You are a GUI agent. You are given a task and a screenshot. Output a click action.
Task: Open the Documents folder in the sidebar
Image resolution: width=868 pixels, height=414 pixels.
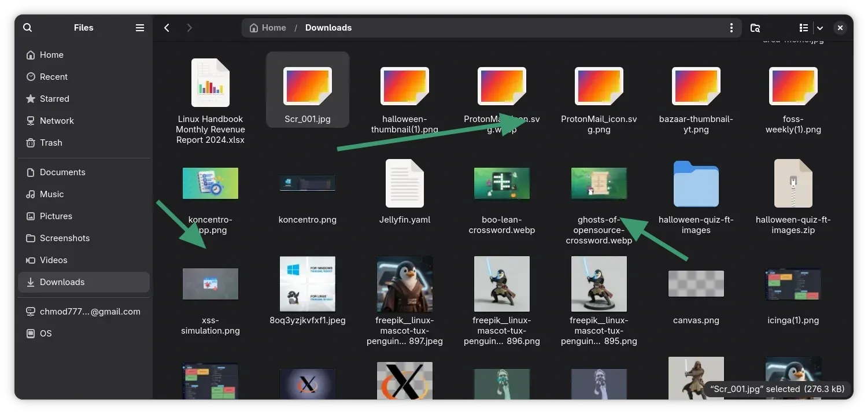click(62, 172)
